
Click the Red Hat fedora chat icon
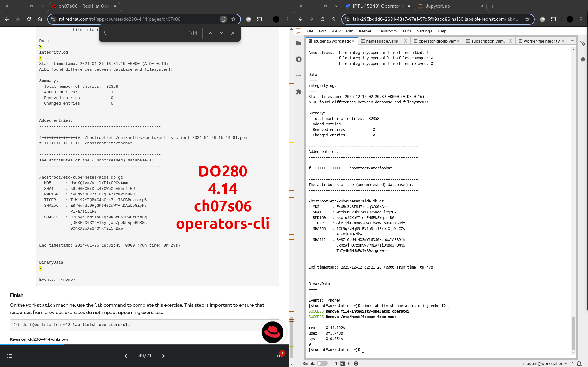tap(272, 332)
